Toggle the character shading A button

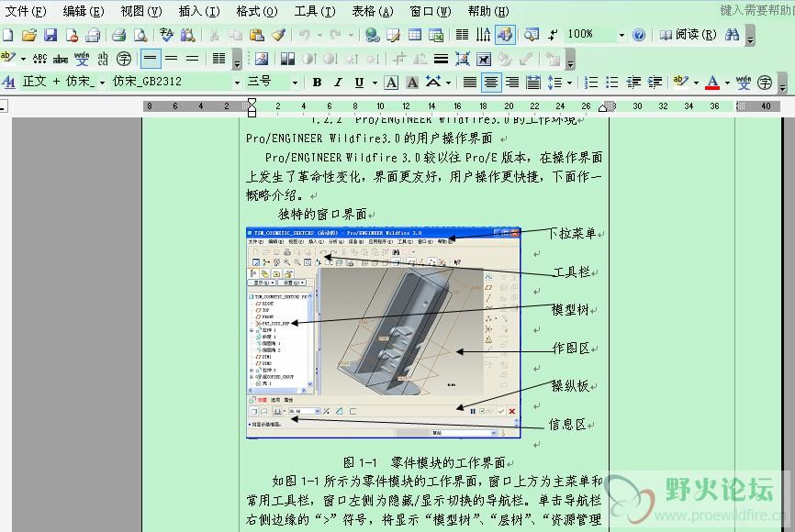(412, 82)
